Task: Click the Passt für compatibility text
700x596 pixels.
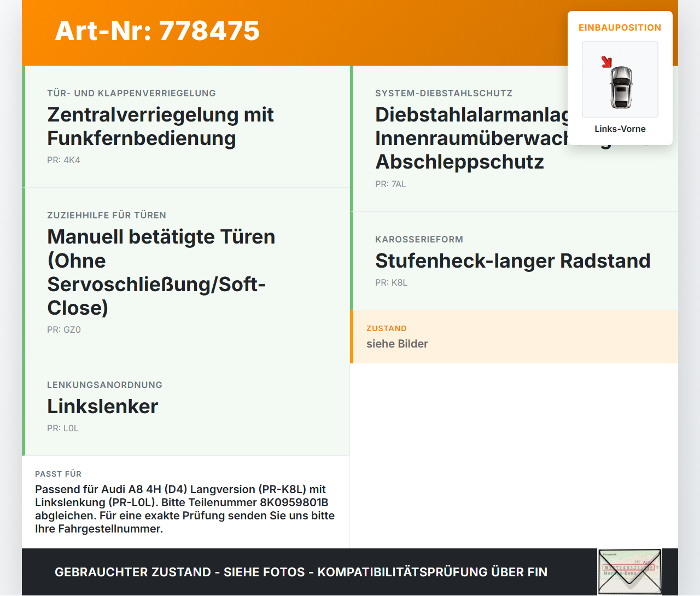Action: [185, 509]
